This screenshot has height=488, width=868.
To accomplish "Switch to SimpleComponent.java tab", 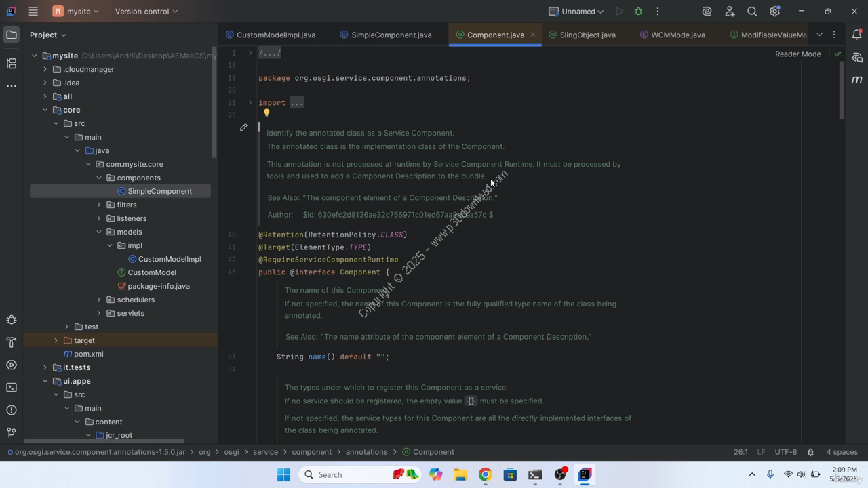I will pos(386,35).
